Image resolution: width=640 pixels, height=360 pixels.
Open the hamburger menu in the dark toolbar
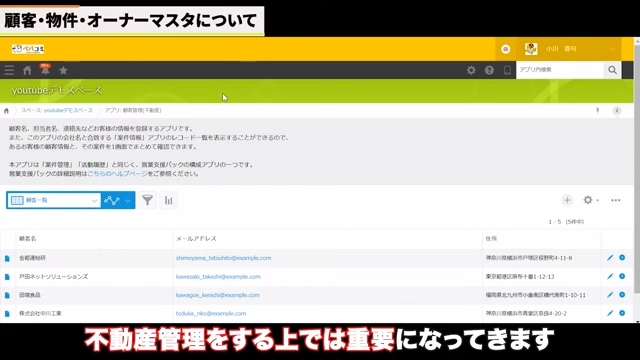(x=9, y=70)
